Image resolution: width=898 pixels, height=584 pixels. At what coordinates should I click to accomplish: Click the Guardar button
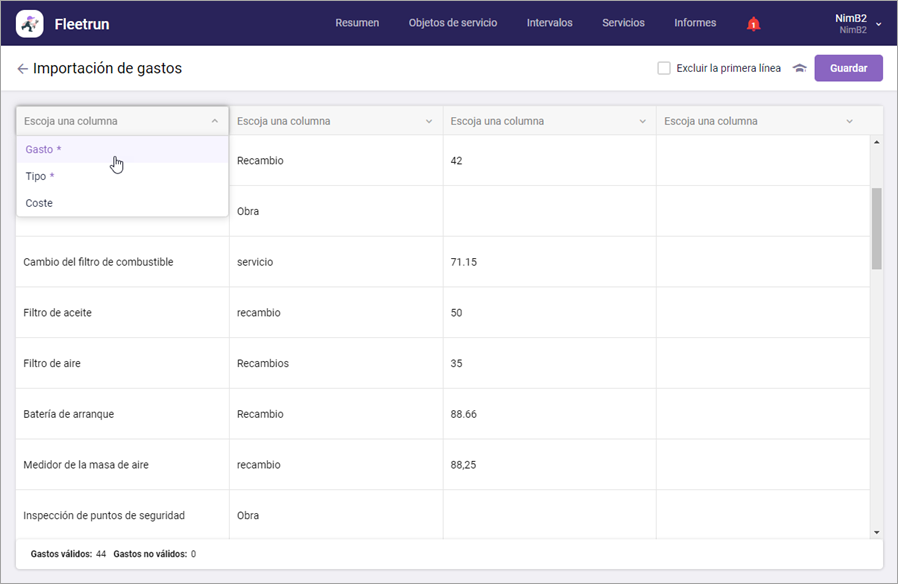point(848,68)
